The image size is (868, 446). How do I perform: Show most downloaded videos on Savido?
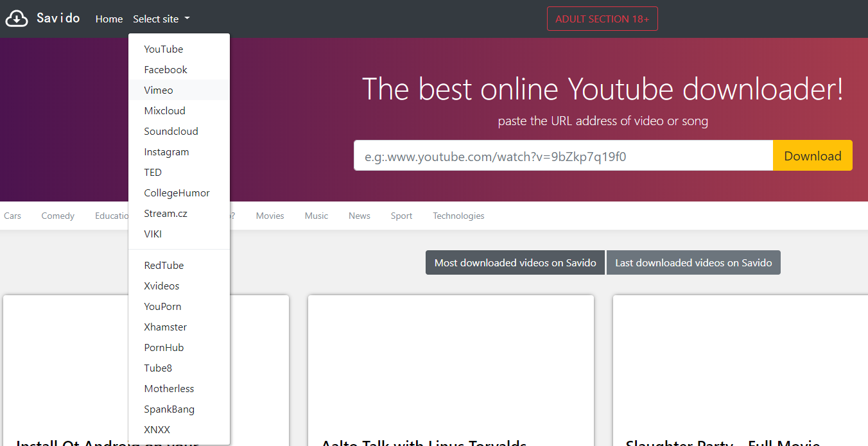(x=516, y=262)
